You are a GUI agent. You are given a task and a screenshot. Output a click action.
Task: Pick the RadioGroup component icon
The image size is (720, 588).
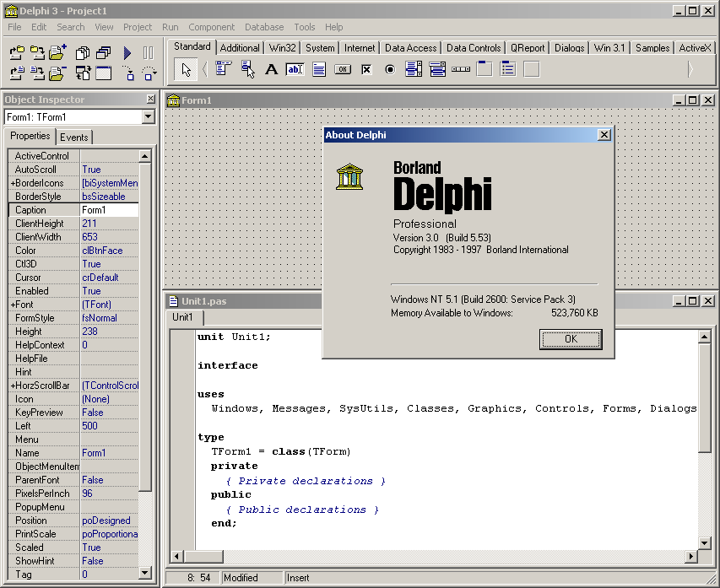coord(508,69)
